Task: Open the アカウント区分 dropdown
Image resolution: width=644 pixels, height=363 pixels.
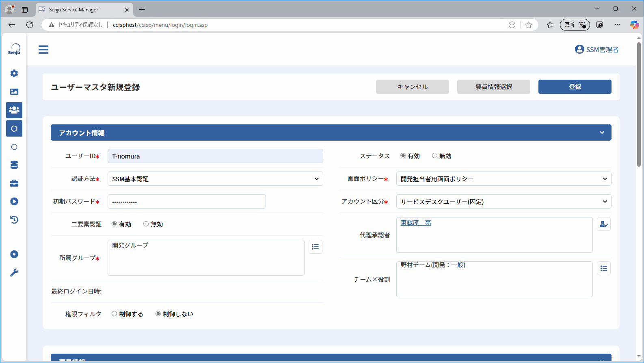Action: [504, 202]
